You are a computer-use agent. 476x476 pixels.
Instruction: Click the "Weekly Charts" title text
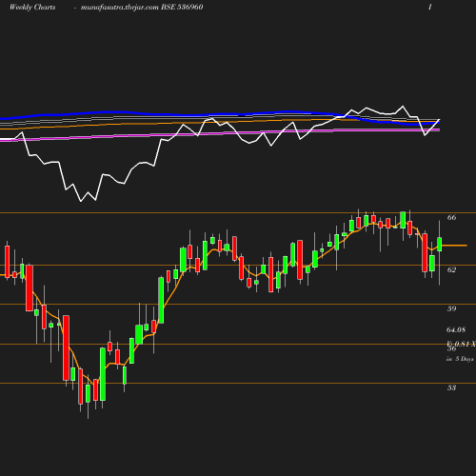(x=32, y=7)
